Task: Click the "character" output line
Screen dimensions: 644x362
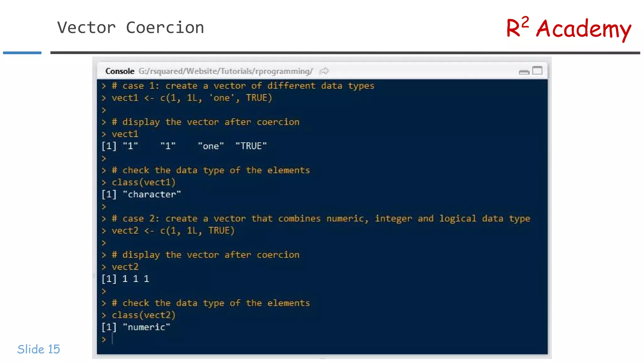Action: (x=141, y=195)
